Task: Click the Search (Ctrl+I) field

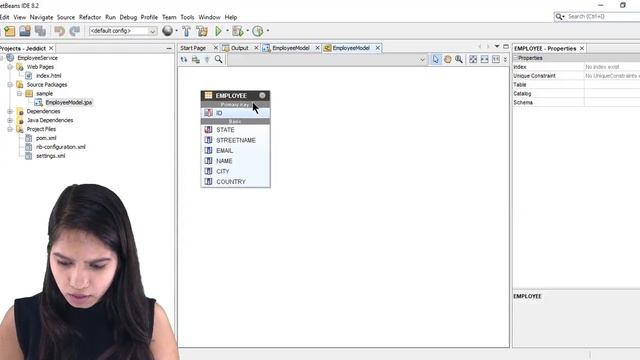Action: tap(597, 16)
